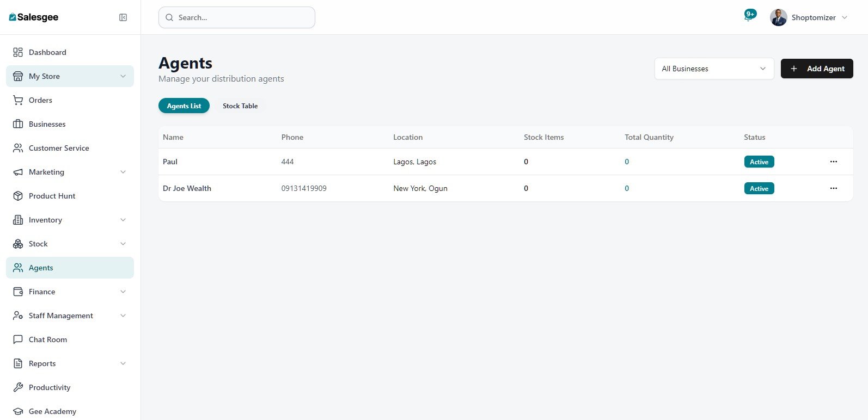Click the Status column header

click(x=755, y=137)
